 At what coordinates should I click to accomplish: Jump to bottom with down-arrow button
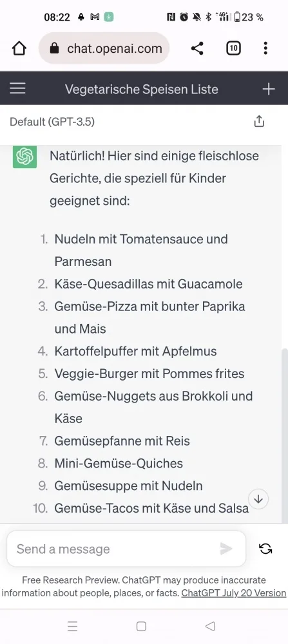click(x=258, y=499)
